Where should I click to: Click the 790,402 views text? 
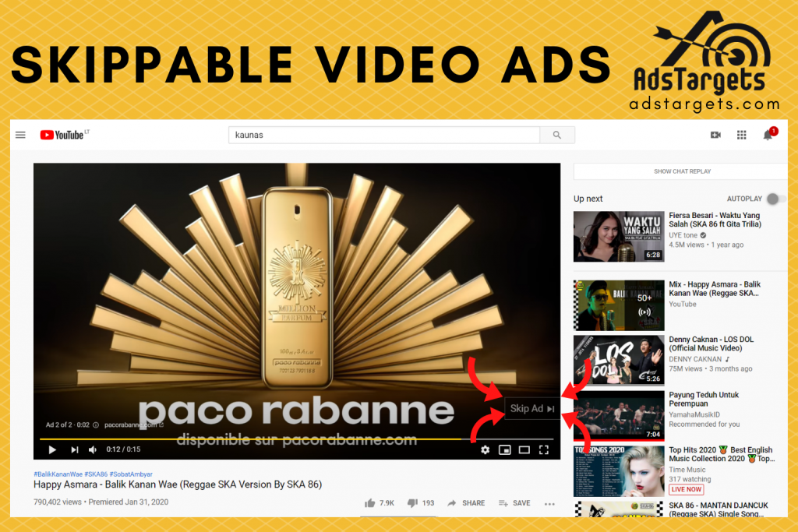point(58,502)
